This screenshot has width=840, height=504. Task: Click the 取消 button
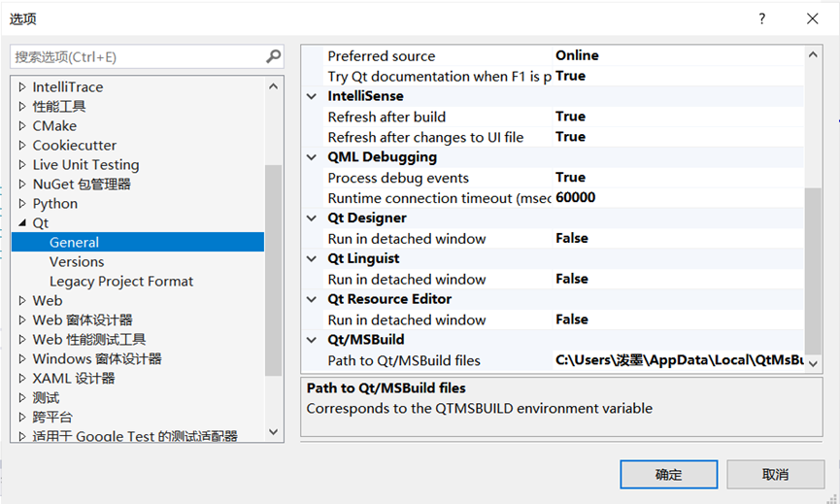coord(775,474)
